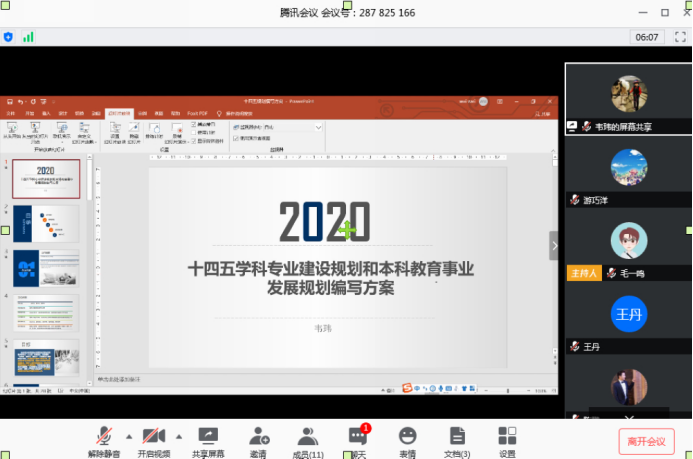Click the blue security shield icon
The width and height of the screenshot is (693, 459).
(x=9, y=37)
